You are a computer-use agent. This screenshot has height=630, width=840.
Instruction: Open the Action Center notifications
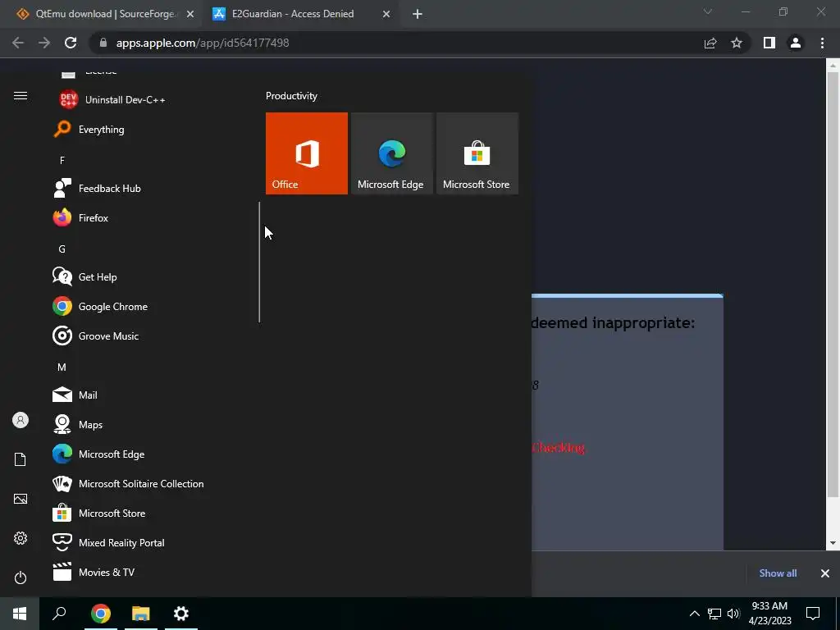[813, 614]
